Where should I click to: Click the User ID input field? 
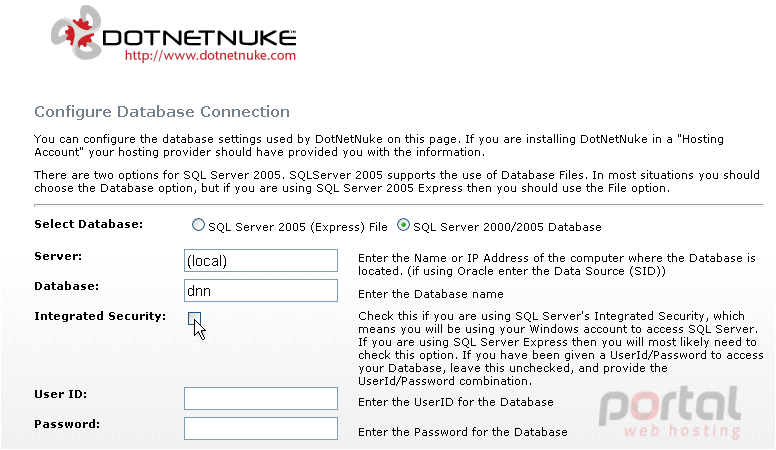261,399
